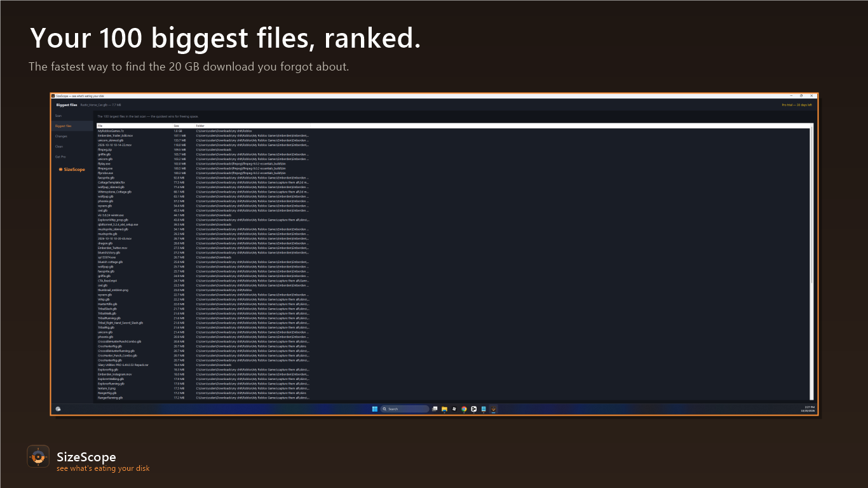Select Biggest files in the sidebar
The width and height of the screenshot is (868, 488).
coord(73,126)
